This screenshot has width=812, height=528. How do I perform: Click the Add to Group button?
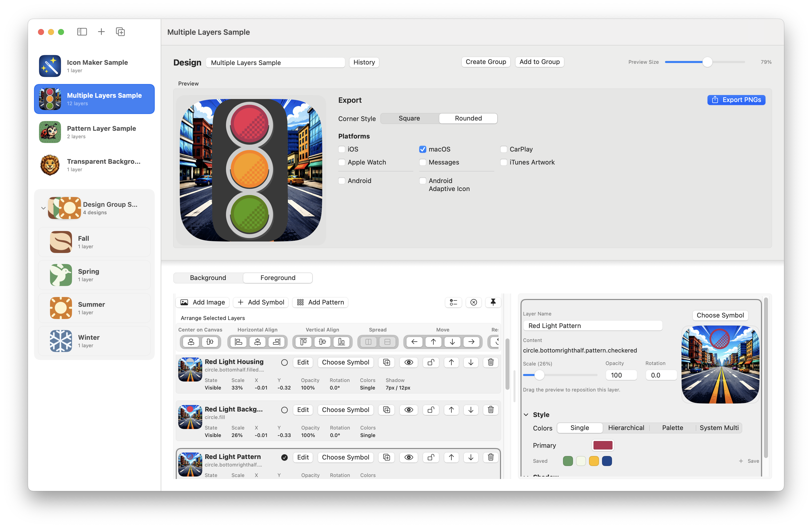pyautogui.click(x=539, y=62)
